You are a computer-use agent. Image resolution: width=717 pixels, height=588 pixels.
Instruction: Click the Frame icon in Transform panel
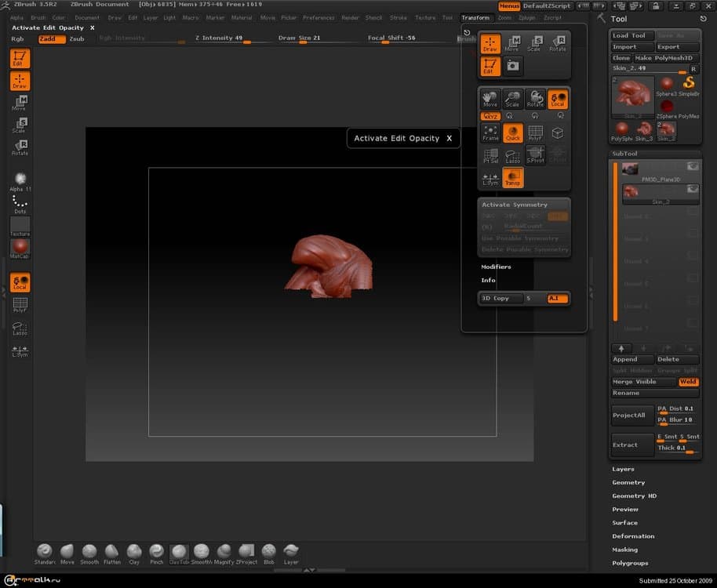point(490,132)
